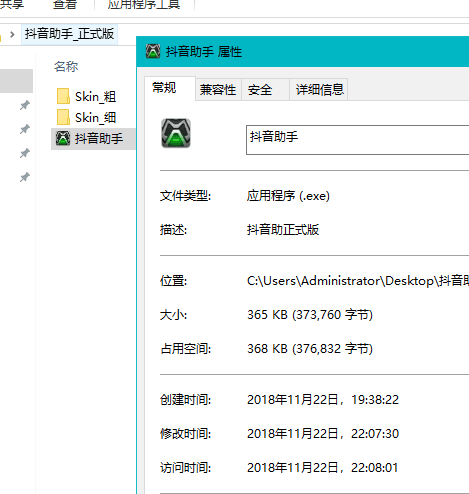The height and width of the screenshot is (494, 469).
Task: Click the title bar icon of 抖音助手 属性
Action: coord(153,51)
